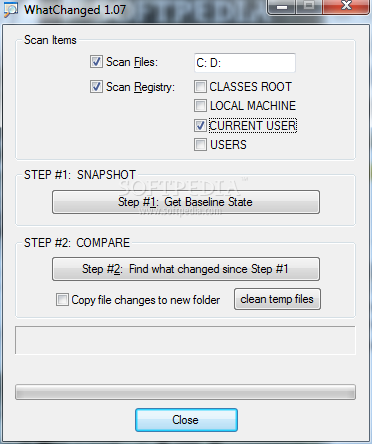
Task: Click the WhatChanged app icon in title bar
Action: point(11,10)
